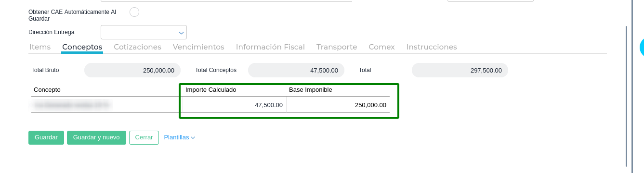Open the Comex tab
This screenshot has height=173, width=644.
click(x=381, y=47)
